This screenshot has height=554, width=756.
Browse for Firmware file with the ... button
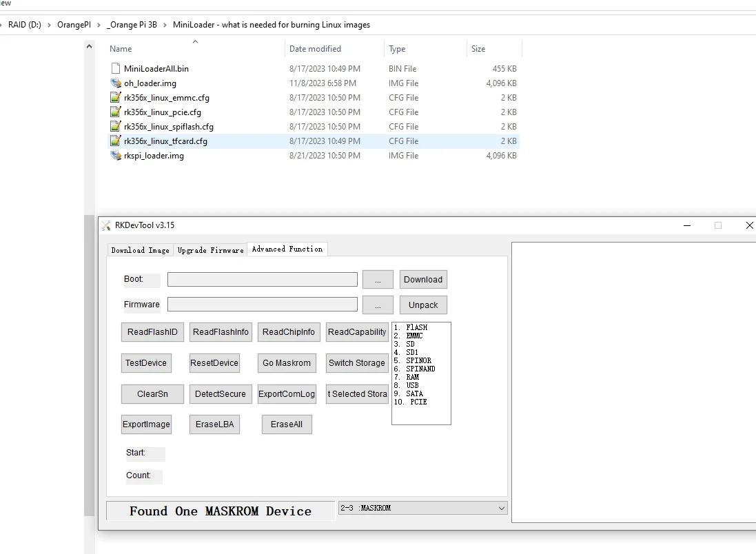tap(378, 305)
